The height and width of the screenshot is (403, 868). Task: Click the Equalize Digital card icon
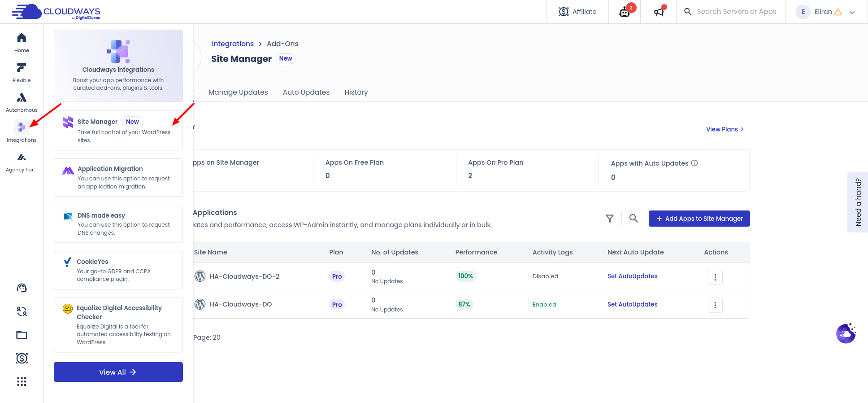68,309
